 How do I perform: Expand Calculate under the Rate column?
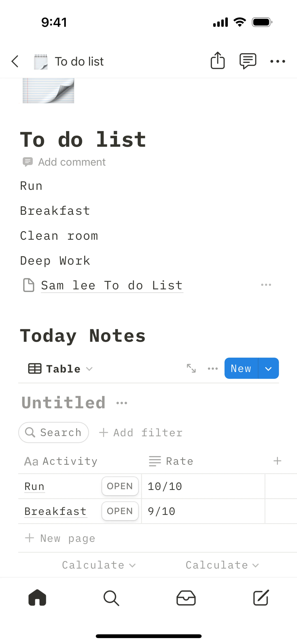point(222,565)
